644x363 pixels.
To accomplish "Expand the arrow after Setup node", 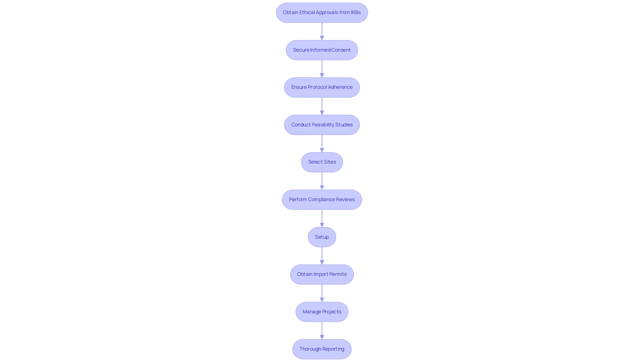I will click(x=322, y=255).
